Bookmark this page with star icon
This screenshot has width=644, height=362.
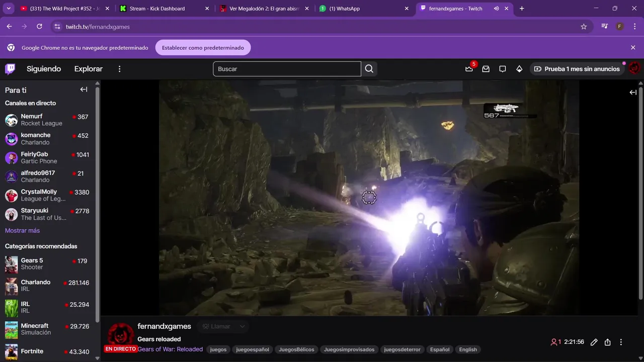[x=584, y=27]
